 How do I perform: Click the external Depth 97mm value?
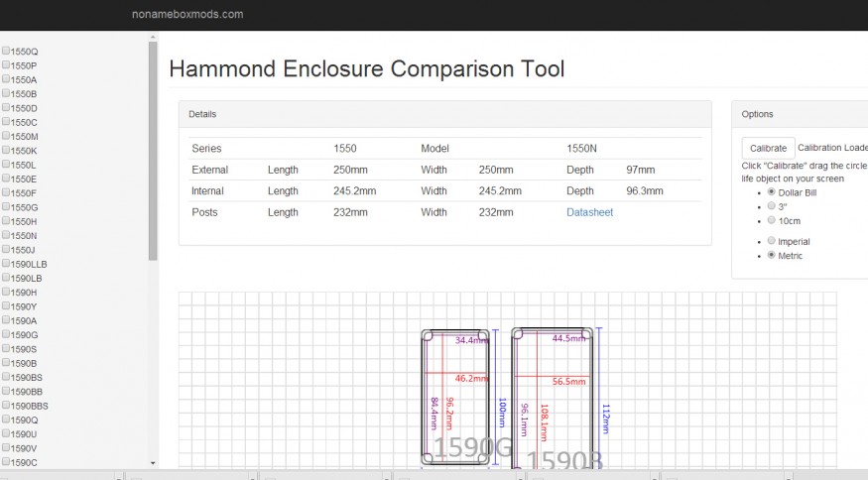(641, 170)
